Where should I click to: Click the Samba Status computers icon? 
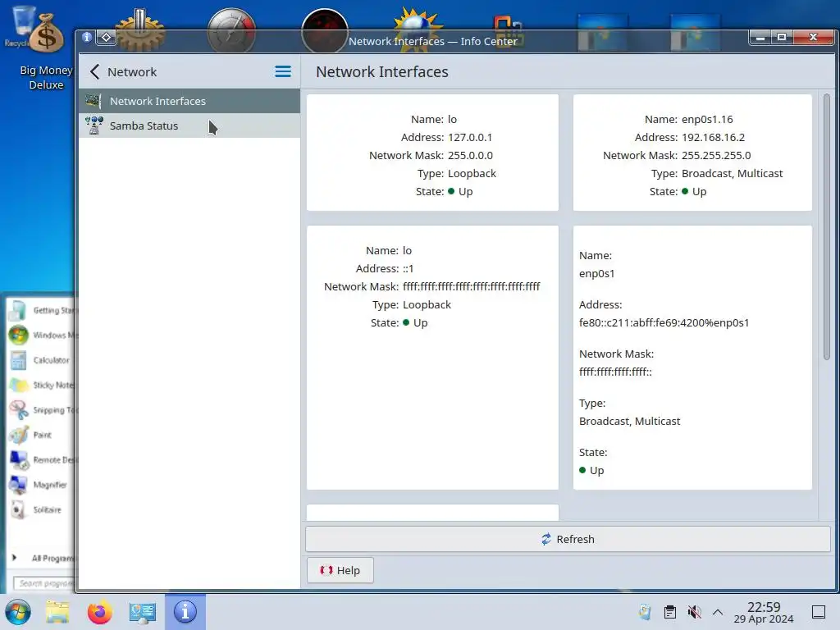94,126
